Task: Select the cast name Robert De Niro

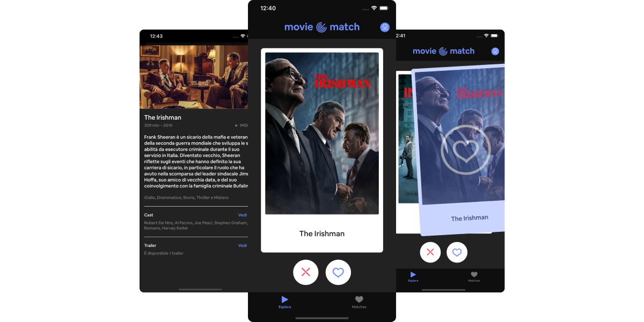Action: click(157, 222)
